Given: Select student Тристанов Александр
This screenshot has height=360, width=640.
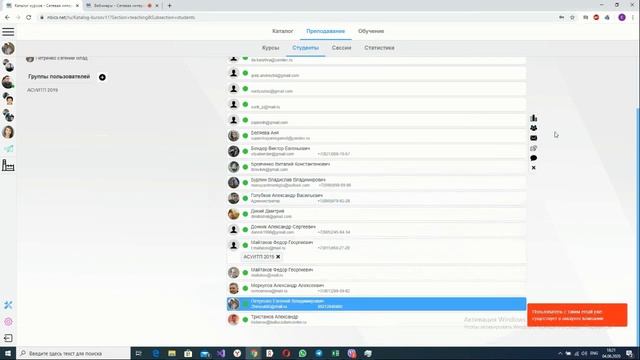Looking at the screenshot, I should [x=376, y=319].
